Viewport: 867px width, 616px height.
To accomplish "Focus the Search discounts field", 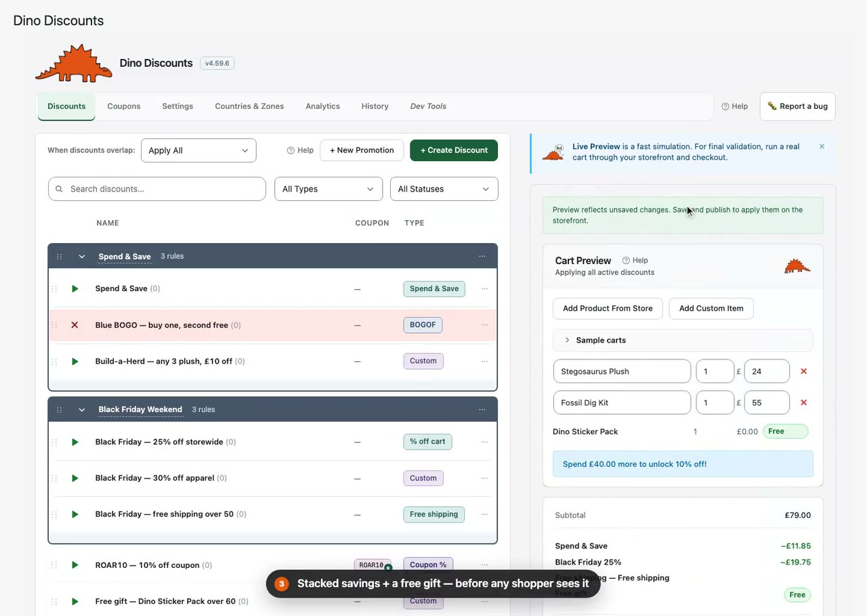I will 157,189.
